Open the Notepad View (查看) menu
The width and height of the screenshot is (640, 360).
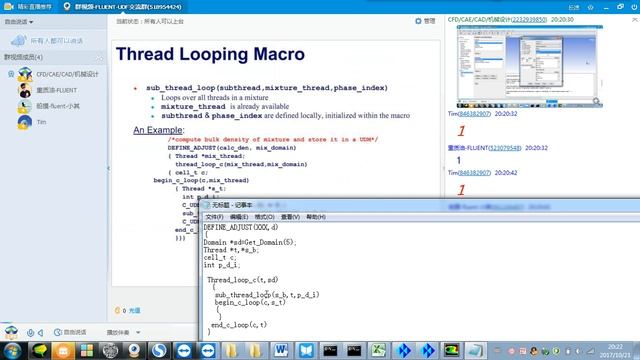pyautogui.click(x=290, y=217)
